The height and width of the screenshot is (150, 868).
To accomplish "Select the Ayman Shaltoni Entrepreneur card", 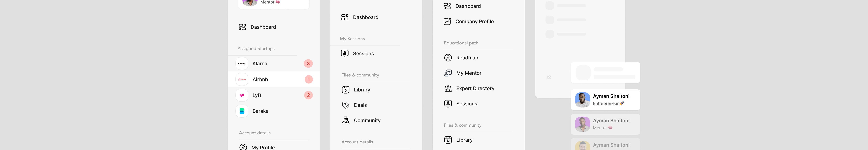I will [605, 100].
